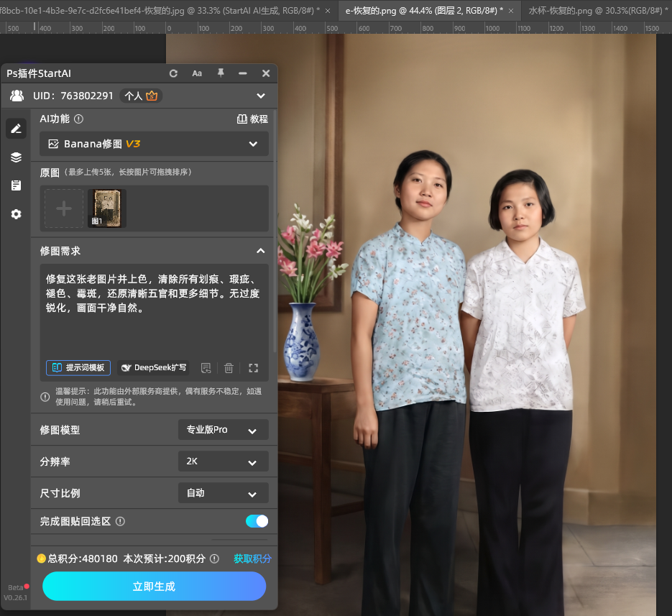Click the 温馨提示 warning info icon

click(x=45, y=397)
